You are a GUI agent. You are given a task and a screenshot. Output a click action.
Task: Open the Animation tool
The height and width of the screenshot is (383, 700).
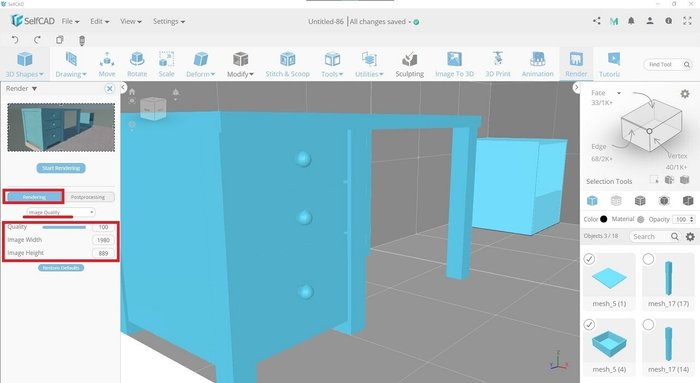pyautogui.click(x=538, y=64)
